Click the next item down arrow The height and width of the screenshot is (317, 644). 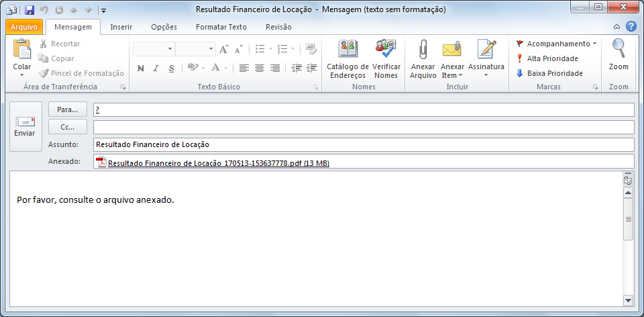point(88,10)
